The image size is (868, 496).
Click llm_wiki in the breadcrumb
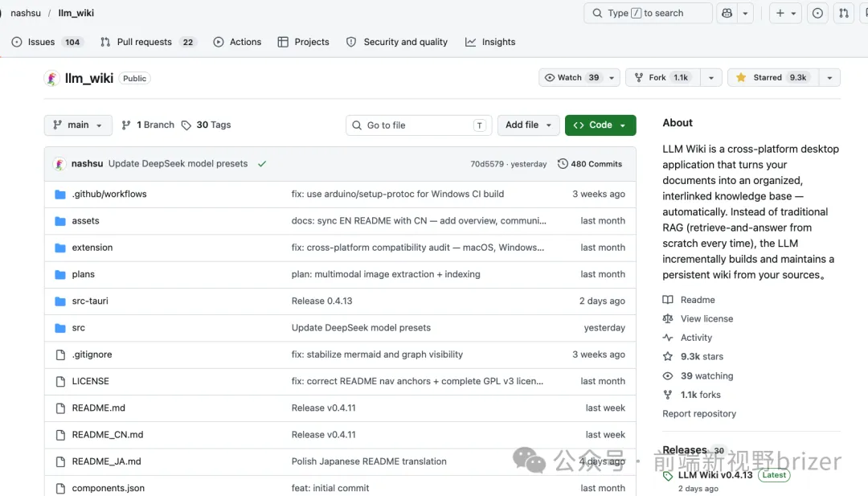point(76,14)
